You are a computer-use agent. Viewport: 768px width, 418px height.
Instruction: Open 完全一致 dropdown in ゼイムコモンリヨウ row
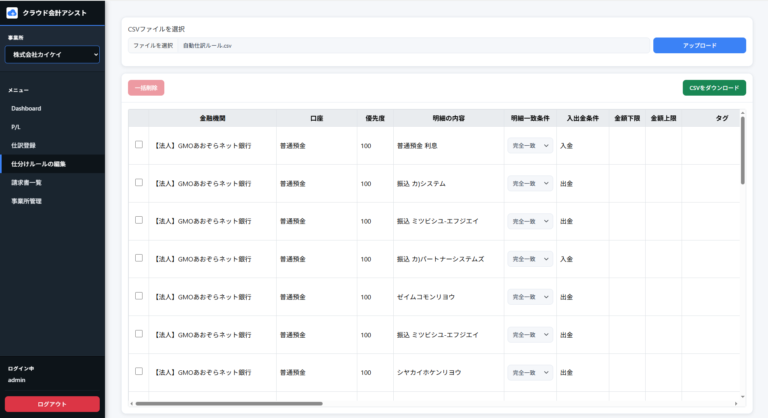529,297
